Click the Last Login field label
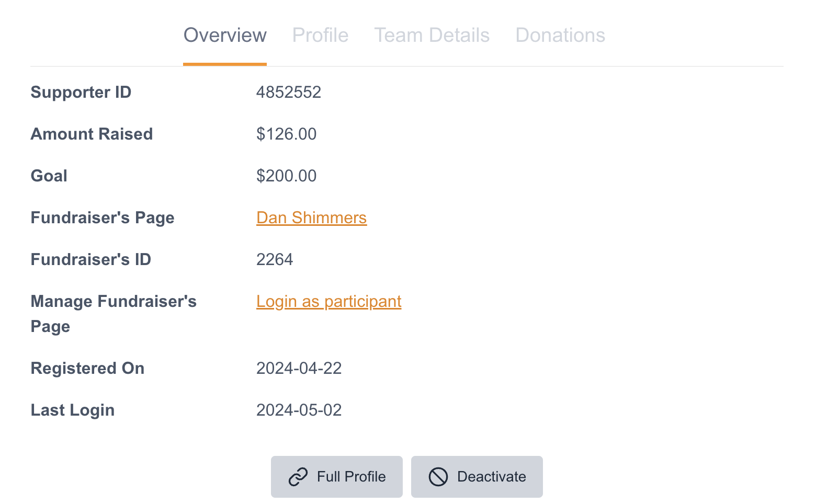Viewport: 816px width, 504px height. [x=73, y=410]
